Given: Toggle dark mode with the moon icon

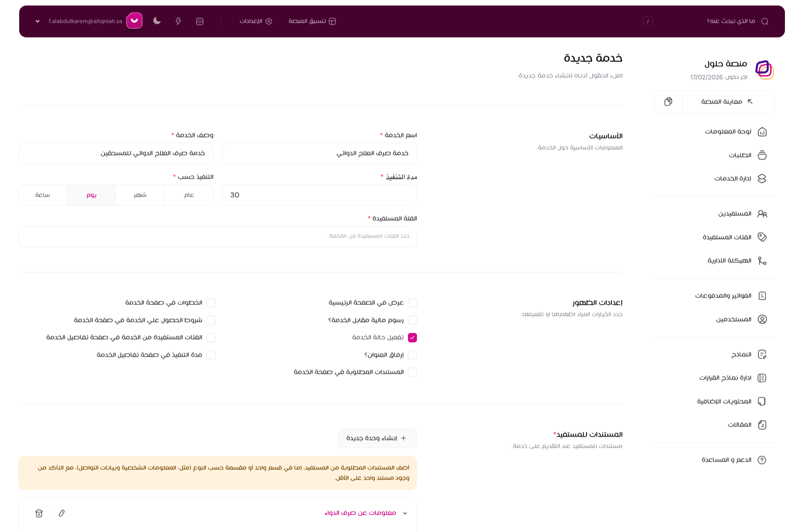Looking at the screenshot, I should pos(157,21).
